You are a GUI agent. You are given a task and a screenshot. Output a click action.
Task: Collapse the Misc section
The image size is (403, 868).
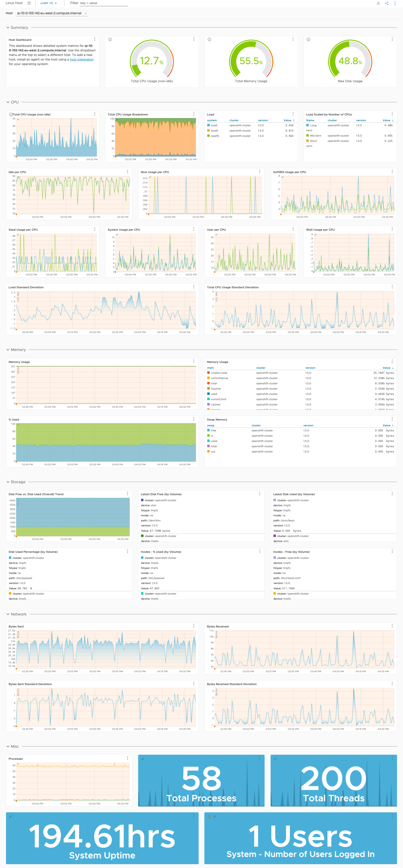click(x=8, y=746)
